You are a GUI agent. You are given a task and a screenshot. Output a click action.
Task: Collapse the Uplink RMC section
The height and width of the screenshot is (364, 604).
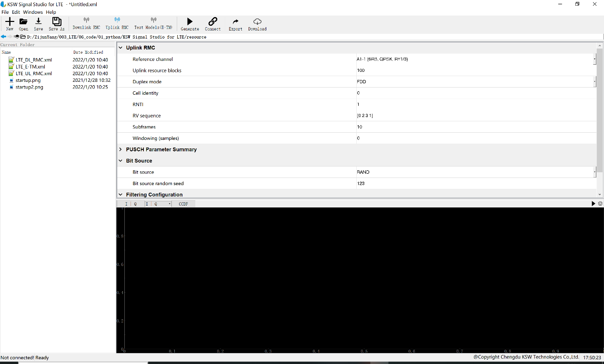tap(121, 48)
